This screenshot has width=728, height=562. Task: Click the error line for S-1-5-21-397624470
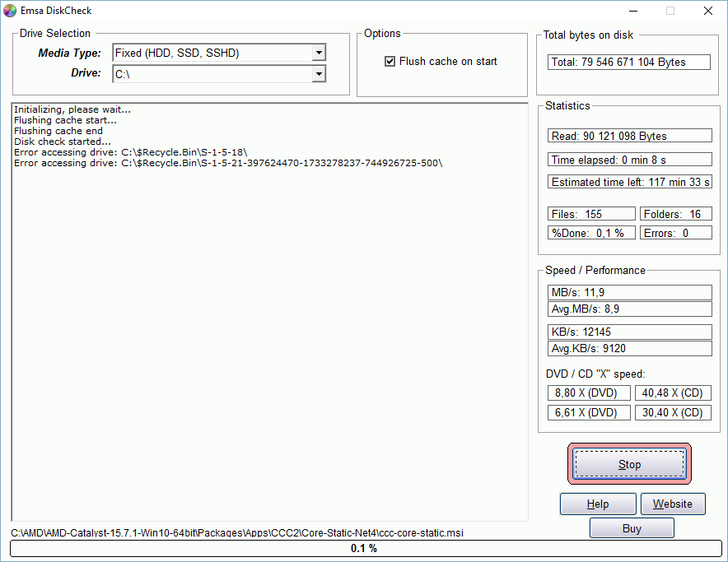tap(228, 163)
